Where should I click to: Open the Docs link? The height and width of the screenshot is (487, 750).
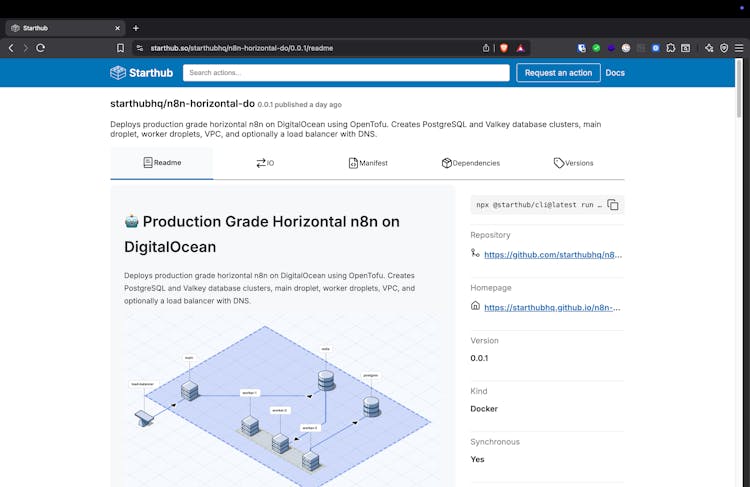pos(615,73)
